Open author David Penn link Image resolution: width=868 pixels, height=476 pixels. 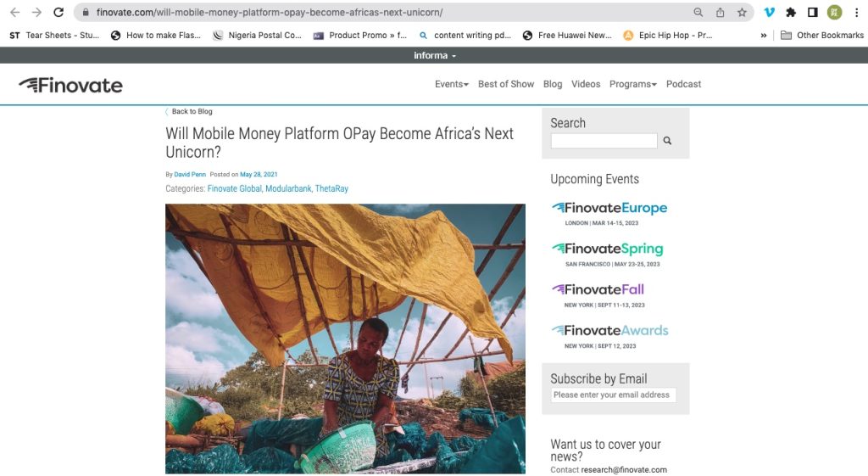(190, 174)
